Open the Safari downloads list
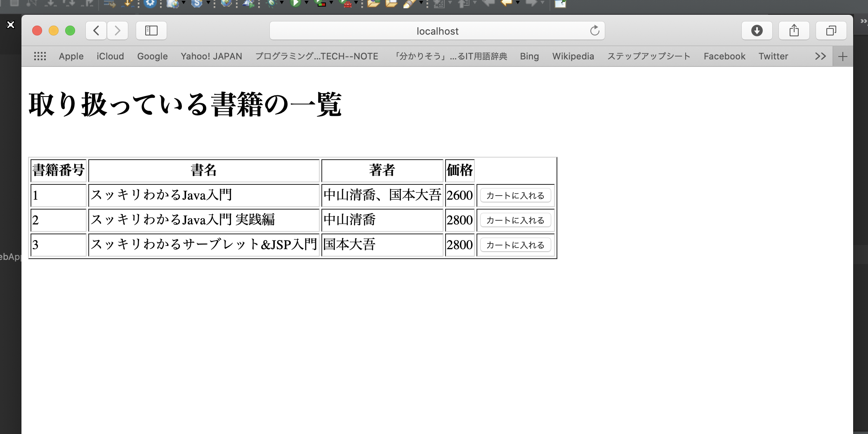 click(757, 31)
